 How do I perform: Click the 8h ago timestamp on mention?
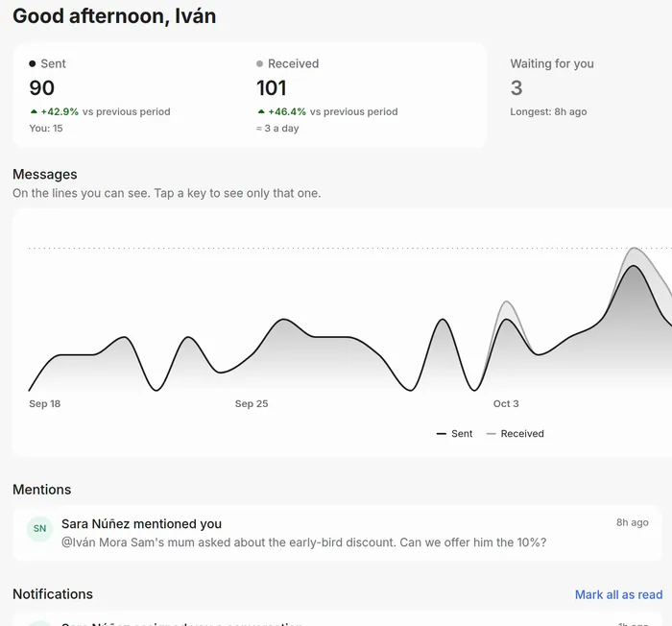[x=632, y=522]
